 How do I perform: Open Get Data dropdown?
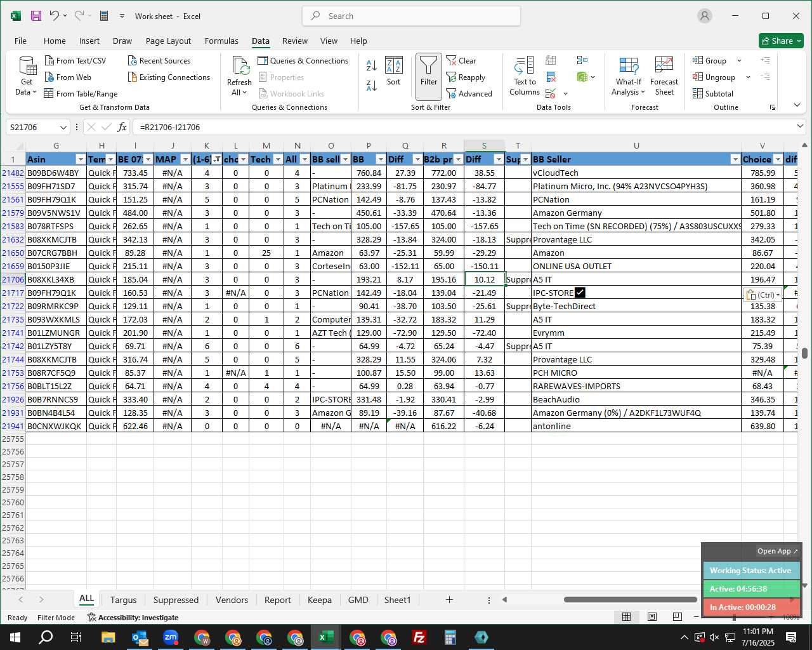point(27,76)
